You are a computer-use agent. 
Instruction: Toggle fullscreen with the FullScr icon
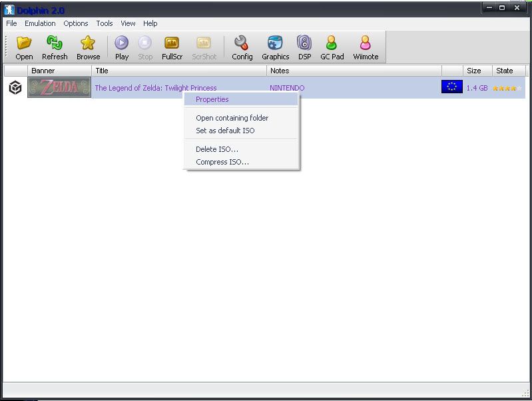[172, 43]
